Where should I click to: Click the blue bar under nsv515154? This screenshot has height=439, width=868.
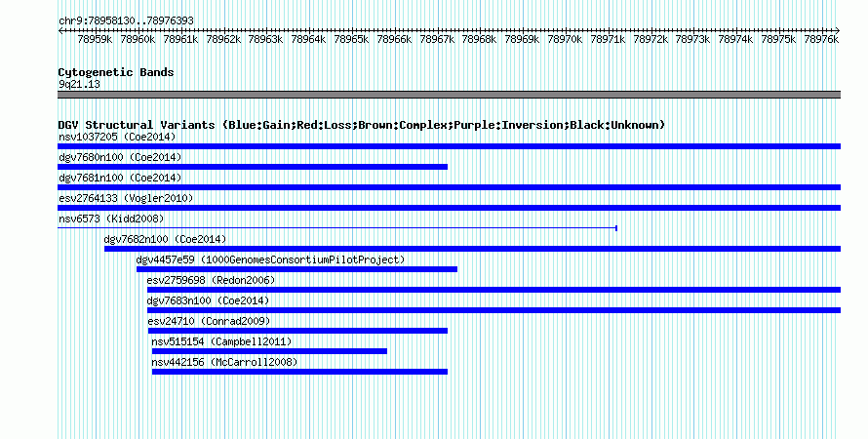pyautogui.click(x=269, y=351)
